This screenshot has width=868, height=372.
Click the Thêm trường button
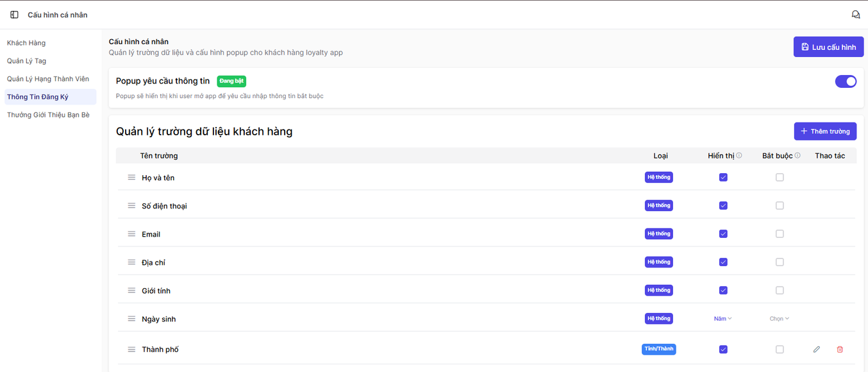click(825, 131)
